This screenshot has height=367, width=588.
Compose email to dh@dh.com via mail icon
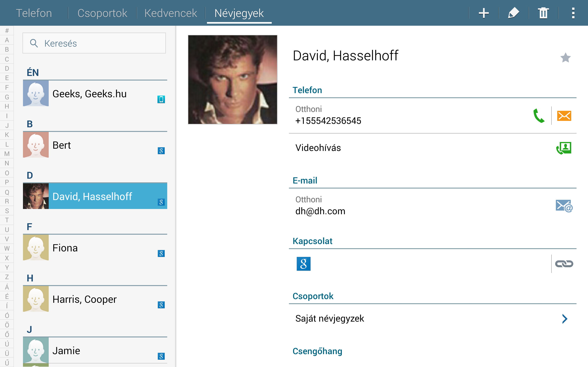pyautogui.click(x=564, y=206)
